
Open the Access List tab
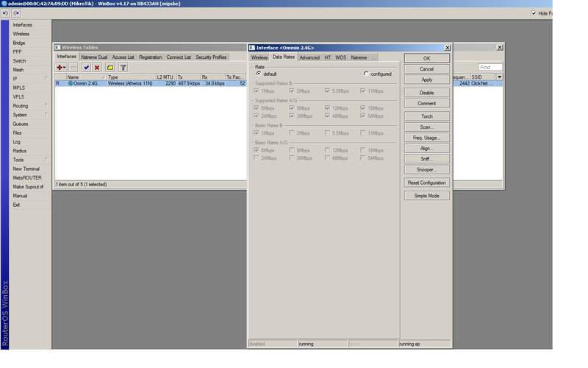pyautogui.click(x=123, y=57)
